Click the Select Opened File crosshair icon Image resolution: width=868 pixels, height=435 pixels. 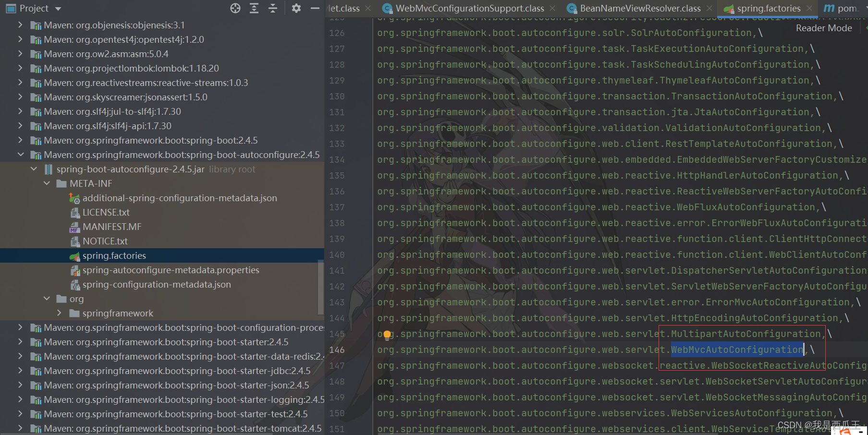[x=235, y=8]
